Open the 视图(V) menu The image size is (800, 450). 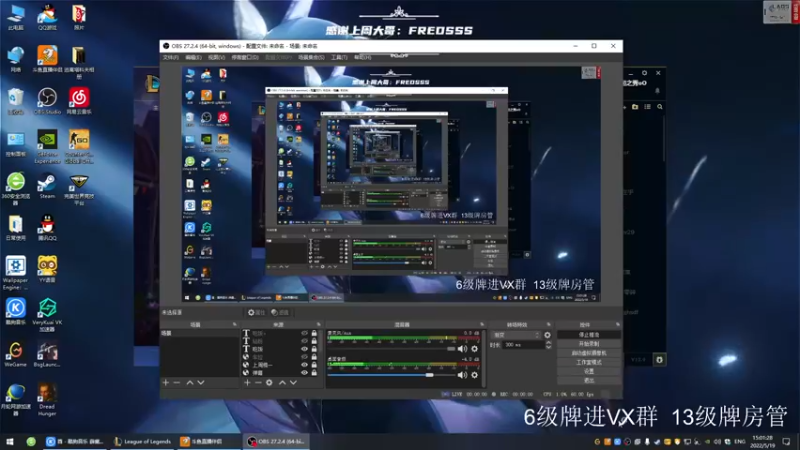[x=216, y=57]
